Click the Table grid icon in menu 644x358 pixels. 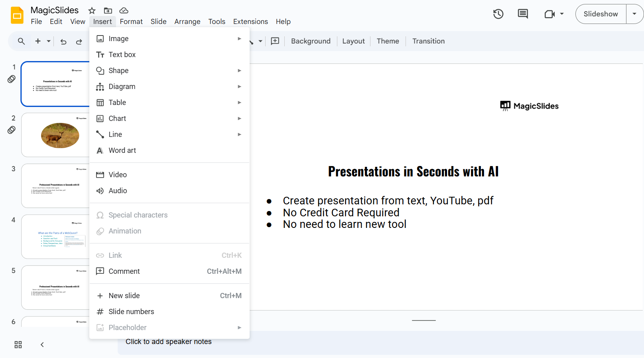pos(100,103)
